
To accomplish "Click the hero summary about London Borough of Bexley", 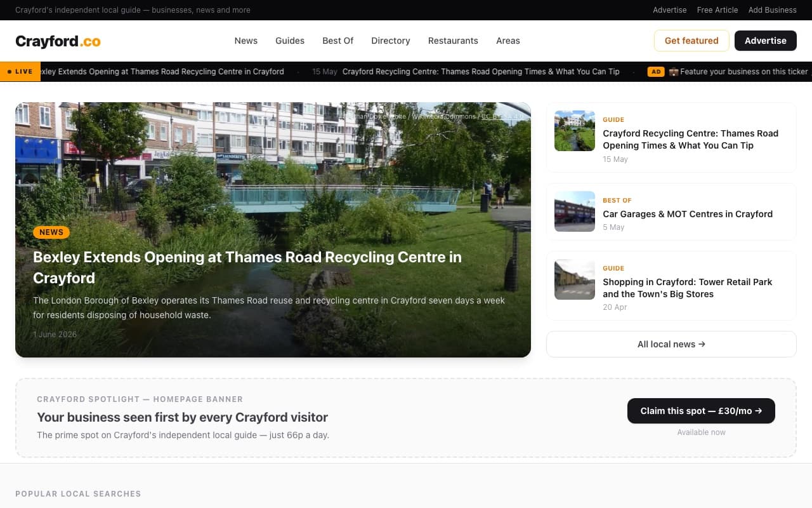I will [269, 307].
